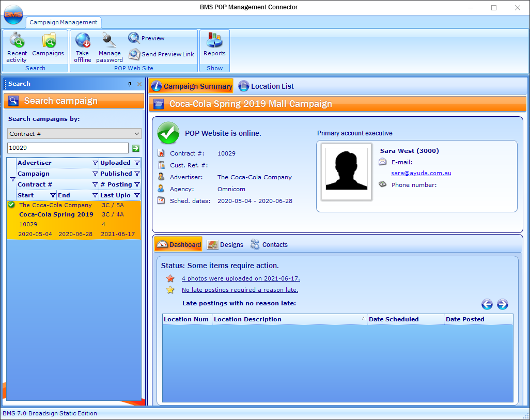Open Manage password
The image size is (530, 420).
click(109, 48)
